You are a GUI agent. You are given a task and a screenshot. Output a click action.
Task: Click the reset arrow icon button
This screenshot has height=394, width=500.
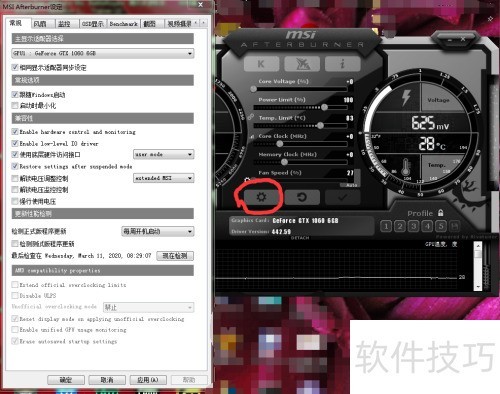click(x=302, y=197)
